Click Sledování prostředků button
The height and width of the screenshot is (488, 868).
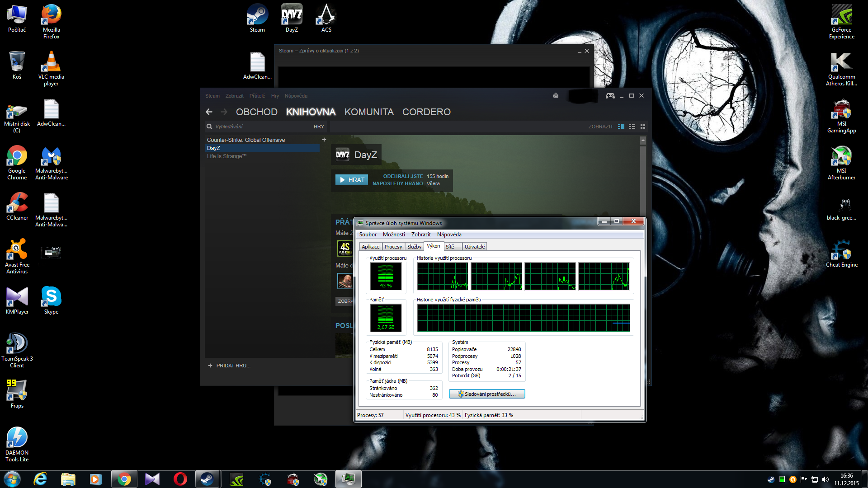pos(487,394)
